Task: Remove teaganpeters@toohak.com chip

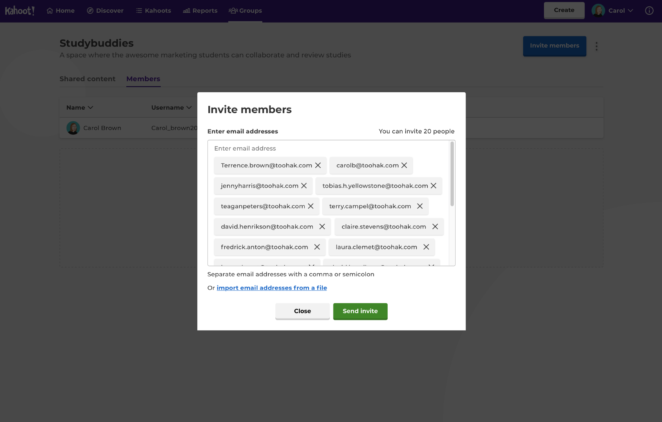Action: (x=311, y=207)
